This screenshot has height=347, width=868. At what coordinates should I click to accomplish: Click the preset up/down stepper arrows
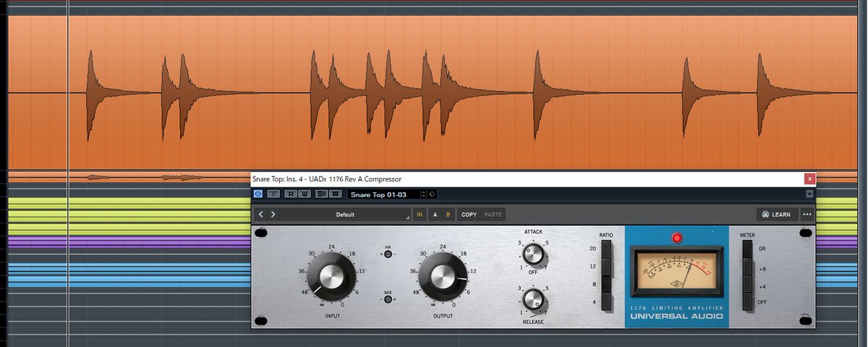click(422, 194)
